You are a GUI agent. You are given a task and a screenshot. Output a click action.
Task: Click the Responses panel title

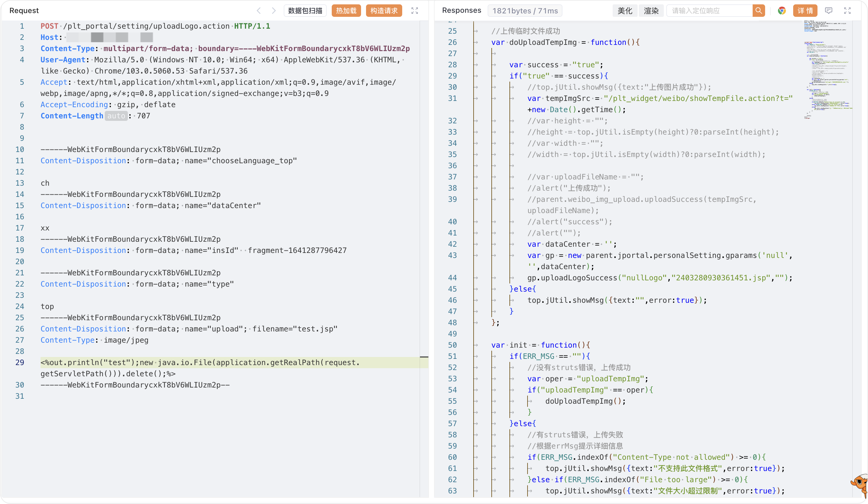tap(461, 11)
